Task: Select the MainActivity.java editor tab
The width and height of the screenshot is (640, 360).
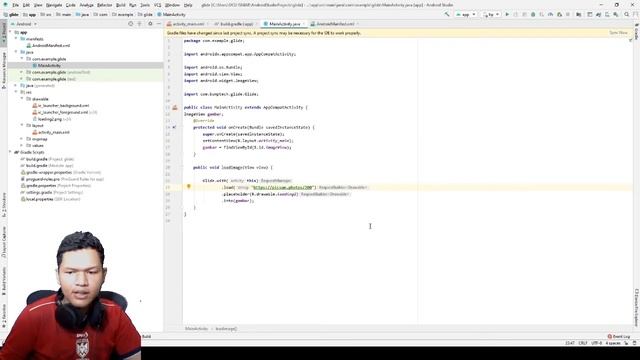Action: (x=284, y=24)
